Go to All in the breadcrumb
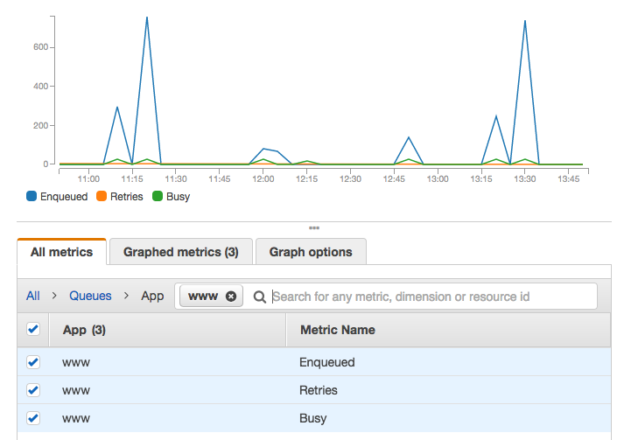624x440 pixels. [x=33, y=296]
